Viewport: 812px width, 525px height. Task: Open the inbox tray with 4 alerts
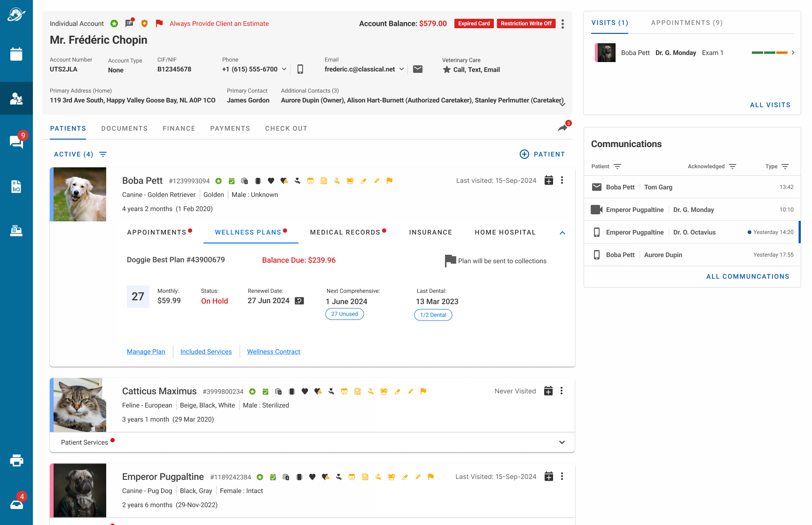coord(16,504)
